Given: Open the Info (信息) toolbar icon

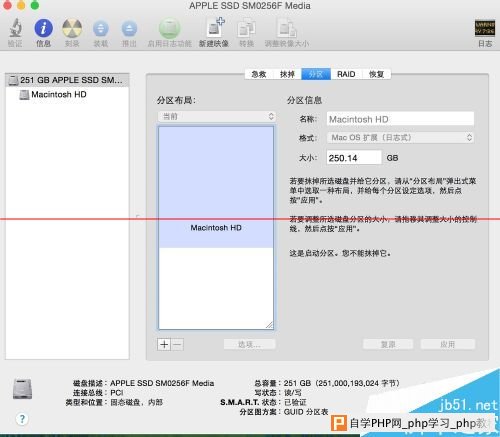Looking at the screenshot, I should 43,28.
